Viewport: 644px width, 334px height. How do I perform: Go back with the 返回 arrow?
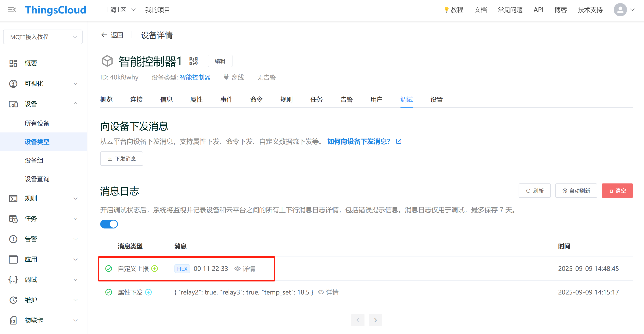112,35
